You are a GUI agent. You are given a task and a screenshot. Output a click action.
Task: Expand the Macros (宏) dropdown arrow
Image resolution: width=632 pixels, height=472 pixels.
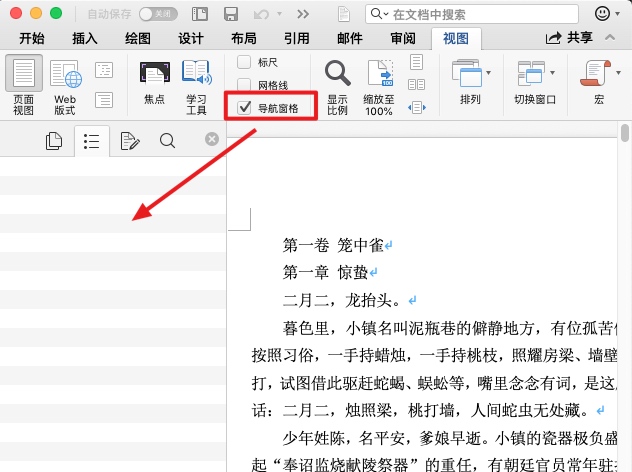click(x=618, y=73)
